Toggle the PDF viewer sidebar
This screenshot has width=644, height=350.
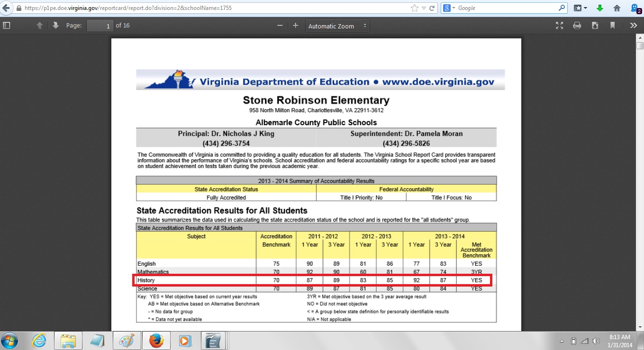[7, 26]
